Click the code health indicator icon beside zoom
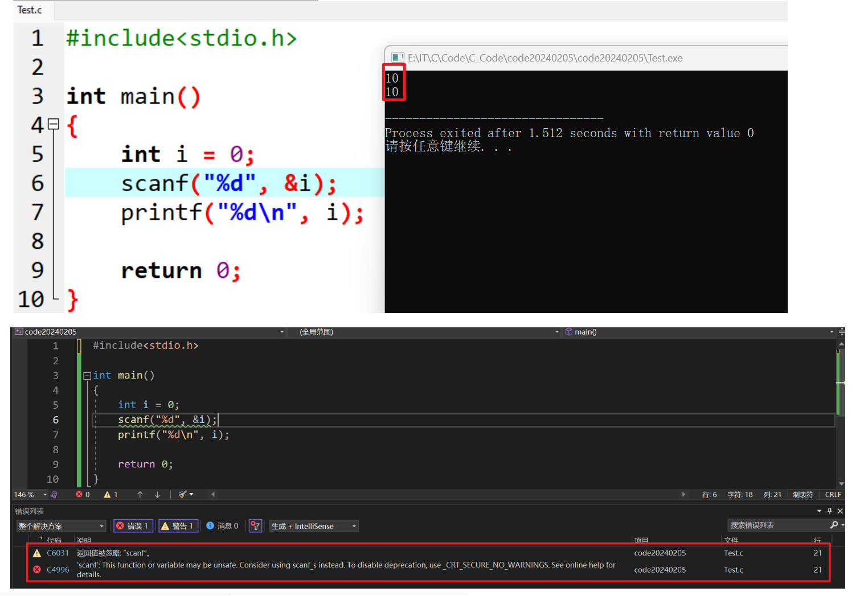Viewport: 868px width, 596px height. click(55, 495)
